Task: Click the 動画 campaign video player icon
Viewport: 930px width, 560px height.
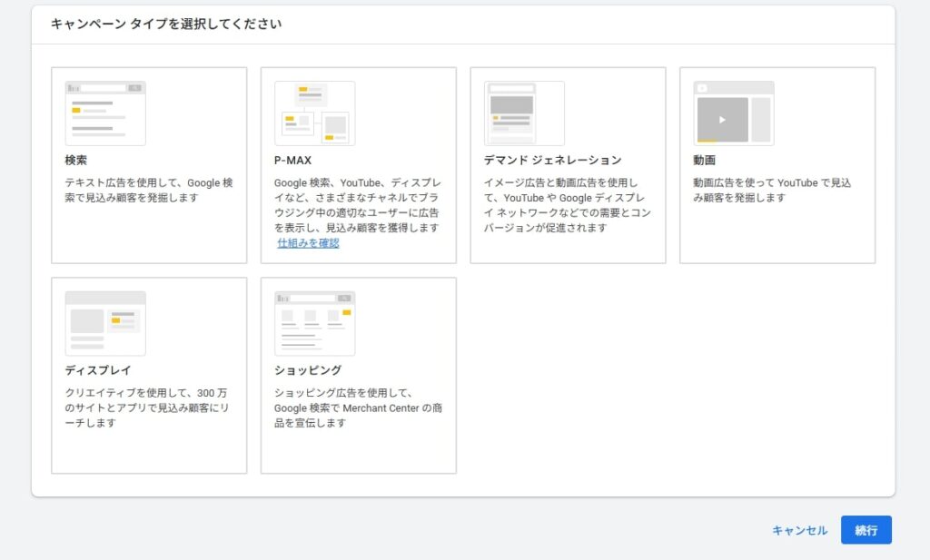Action: coord(733,113)
